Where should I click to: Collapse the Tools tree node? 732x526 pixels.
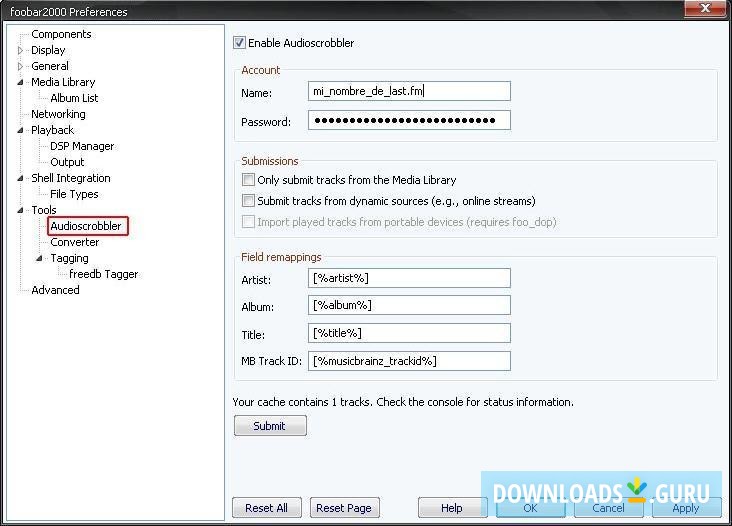(x=20, y=210)
